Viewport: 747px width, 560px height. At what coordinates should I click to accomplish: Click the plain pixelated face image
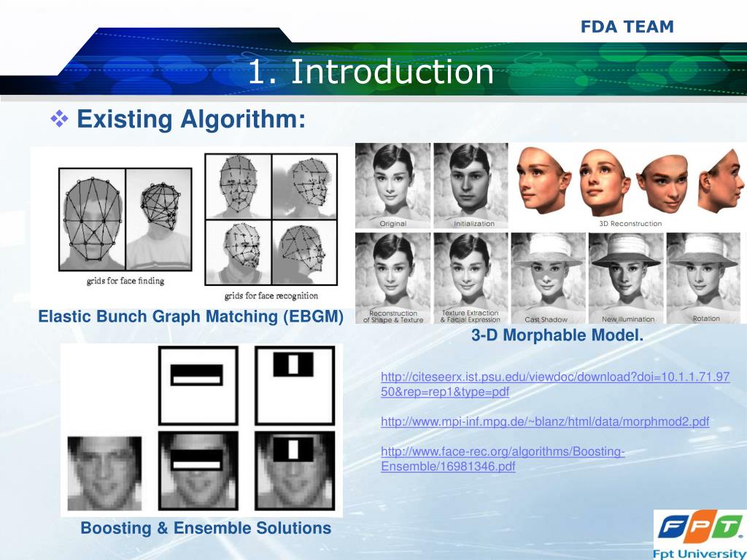(104, 473)
